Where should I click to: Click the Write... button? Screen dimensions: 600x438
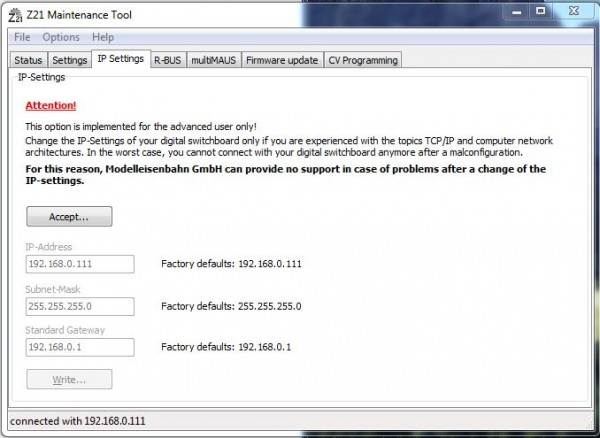click(69, 379)
